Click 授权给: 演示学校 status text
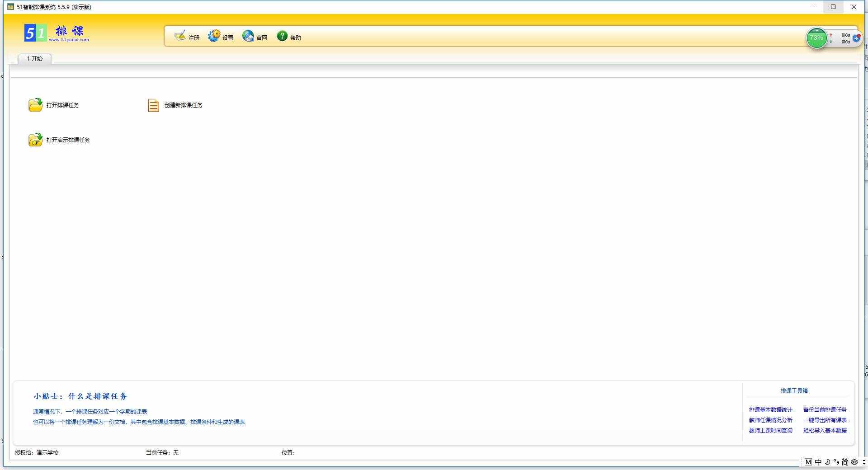 37,452
